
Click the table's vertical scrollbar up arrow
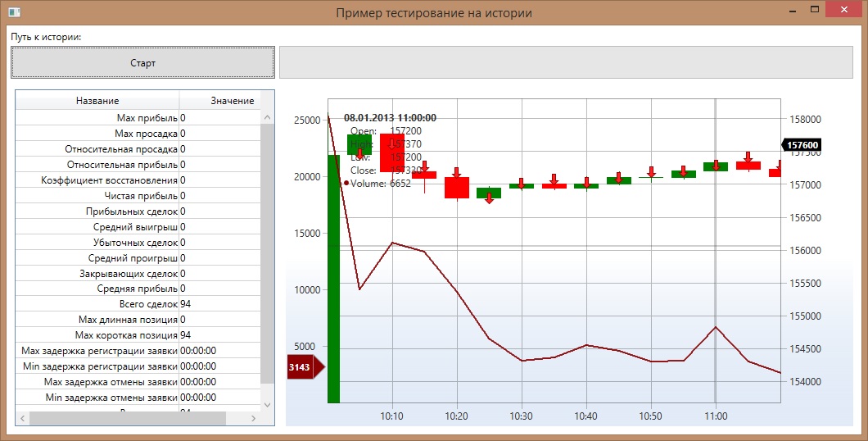(x=267, y=118)
